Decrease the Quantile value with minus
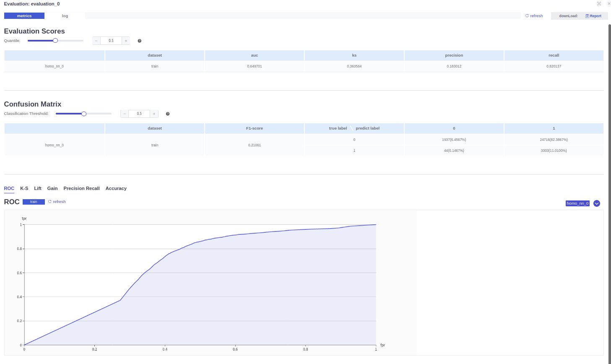This screenshot has width=611, height=364. coord(96,41)
